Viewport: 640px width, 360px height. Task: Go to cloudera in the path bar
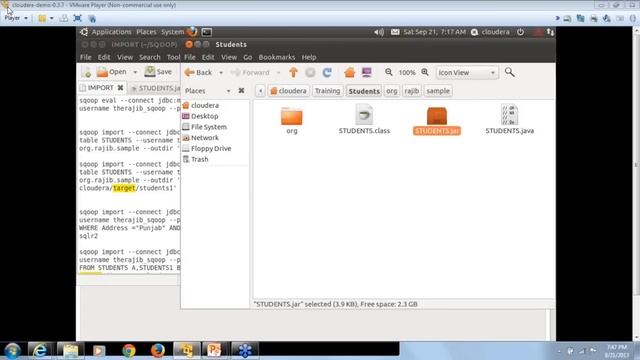tap(288, 91)
